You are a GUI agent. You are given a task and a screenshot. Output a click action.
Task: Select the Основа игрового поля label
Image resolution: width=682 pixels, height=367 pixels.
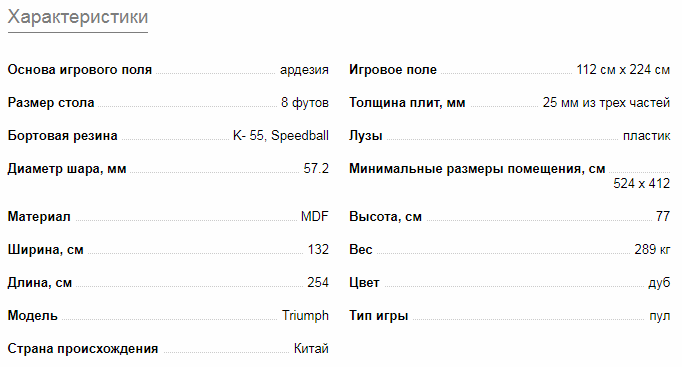tap(80, 70)
